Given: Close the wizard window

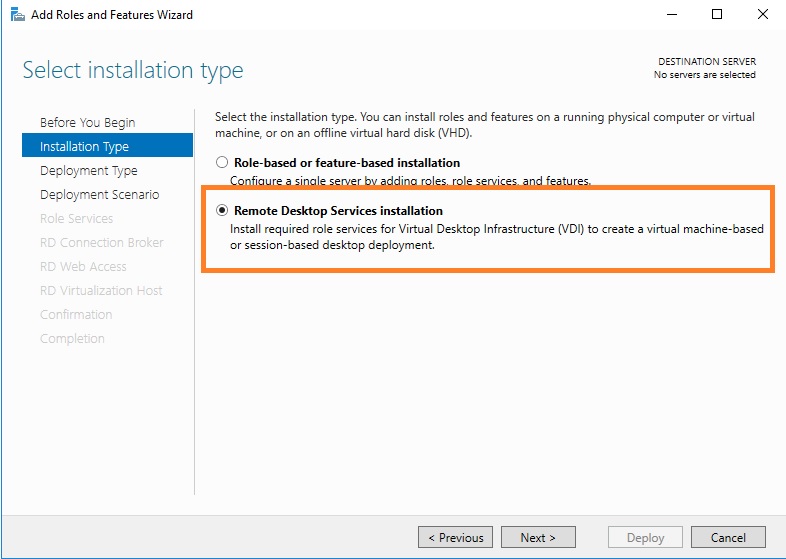Looking at the screenshot, I should click(762, 15).
